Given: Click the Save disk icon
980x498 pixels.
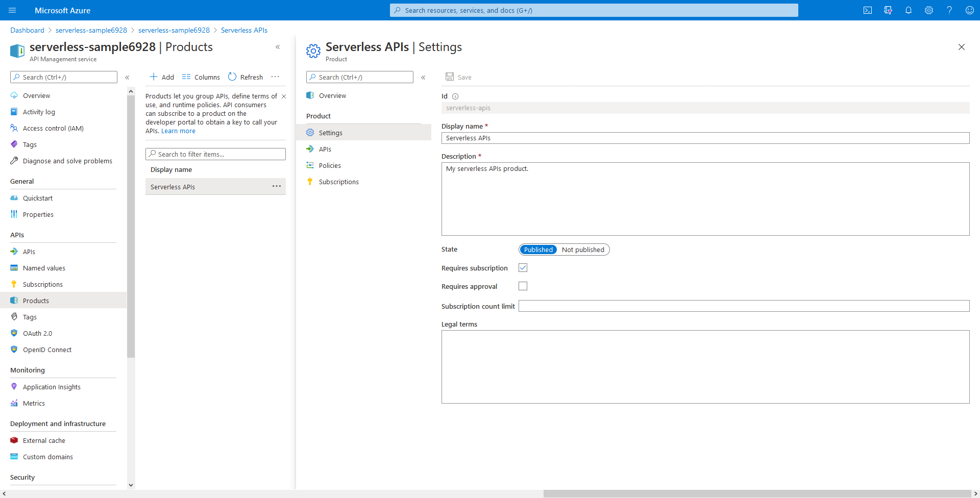Looking at the screenshot, I should click(450, 77).
